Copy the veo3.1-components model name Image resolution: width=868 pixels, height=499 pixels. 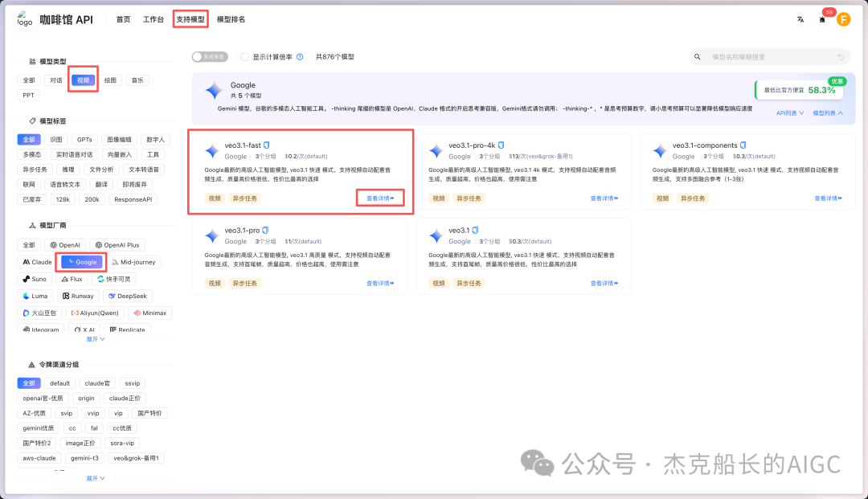click(x=743, y=145)
